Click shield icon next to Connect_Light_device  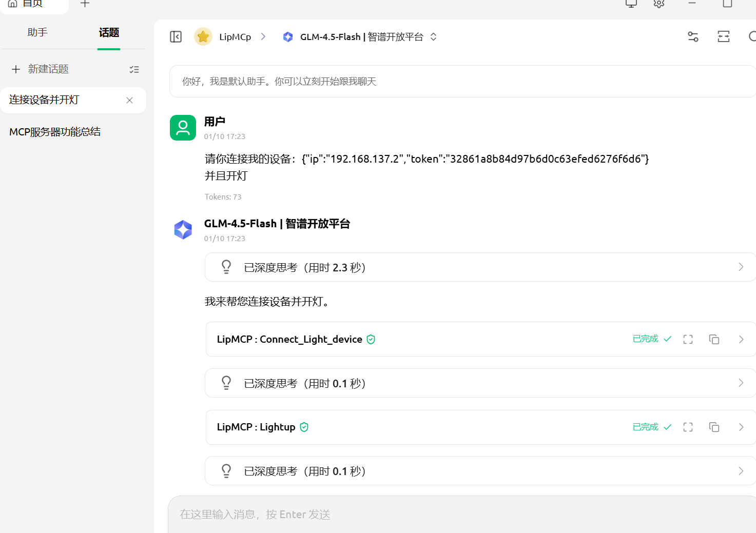371,339
